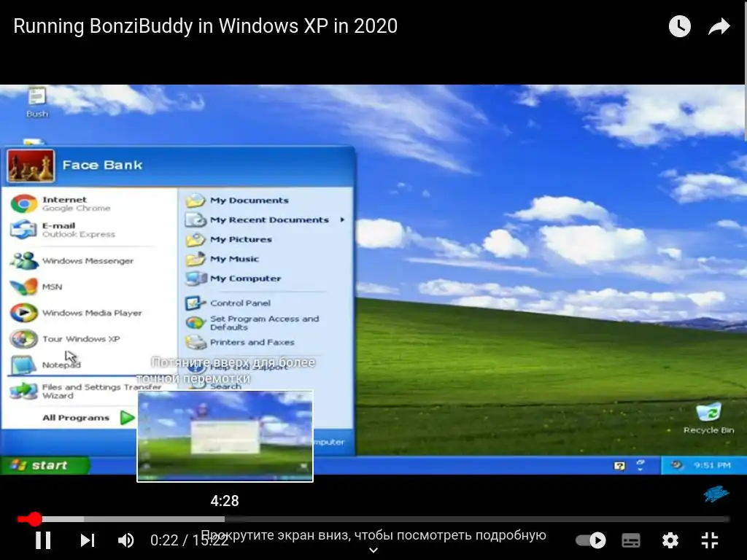Expand All Programs green arrow
Viewport: 747px width, 560px height.
coord(127,418)
